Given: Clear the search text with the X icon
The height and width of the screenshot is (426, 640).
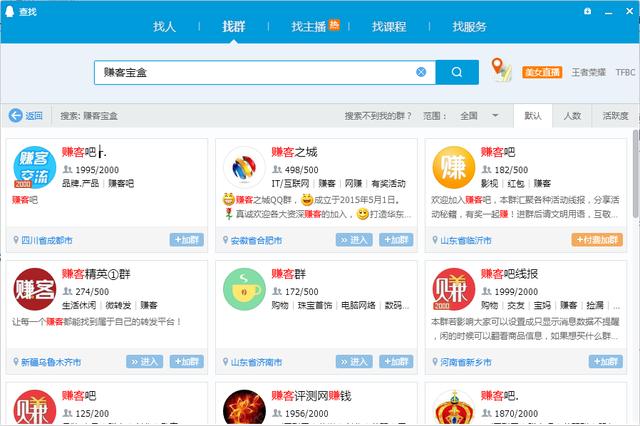Looking at the screenshot, I should [421, 72].
